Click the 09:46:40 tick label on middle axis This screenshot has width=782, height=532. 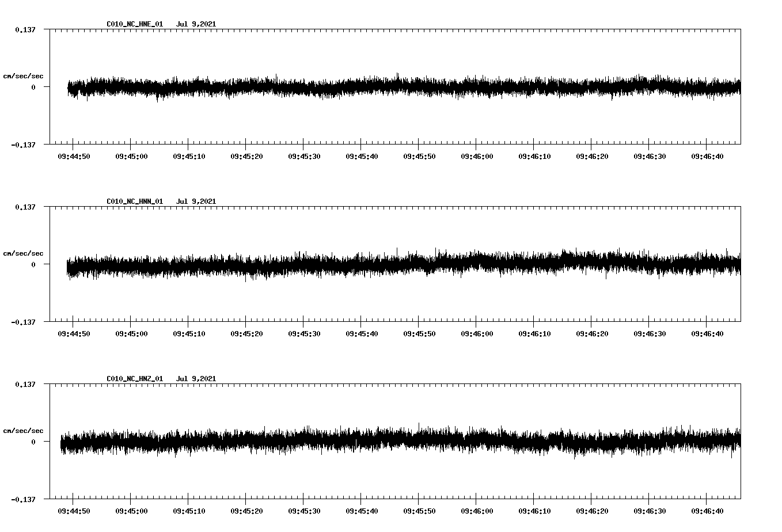pyautogui.click(x=707, y=333)
